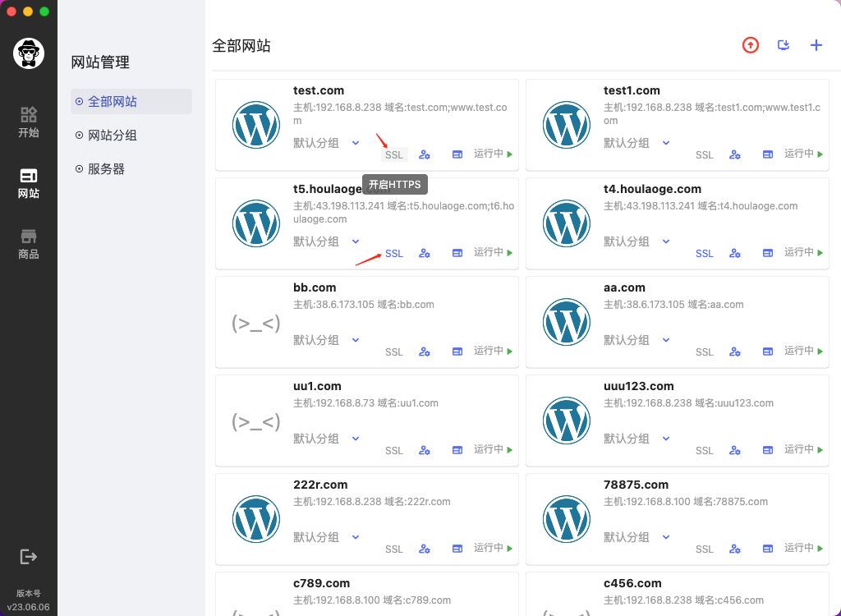Open the 商品 sidebar section
Image resolution: width=841 pixels, height=616 pixels.
[29, 245]
